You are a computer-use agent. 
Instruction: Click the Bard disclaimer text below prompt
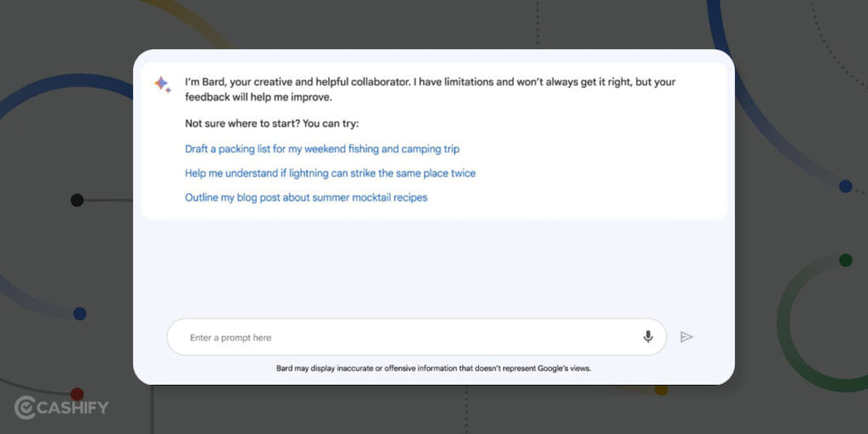tap(433, 368)
